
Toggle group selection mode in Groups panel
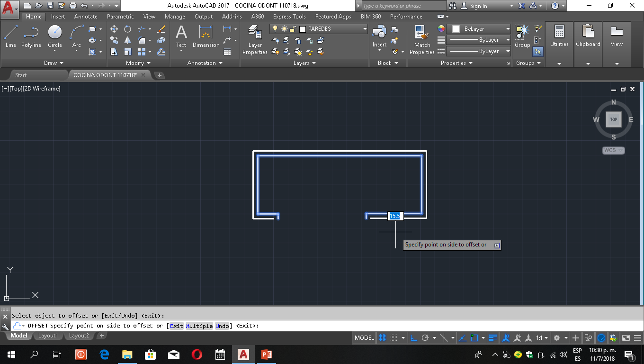[x=538, y=51]
